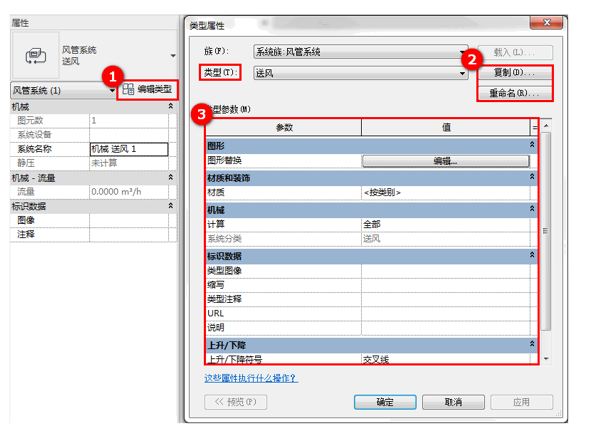Collapse the 材质和装饰 parameter group
Image resolution: width=594 pixels, height=437 pixels.
532,176
